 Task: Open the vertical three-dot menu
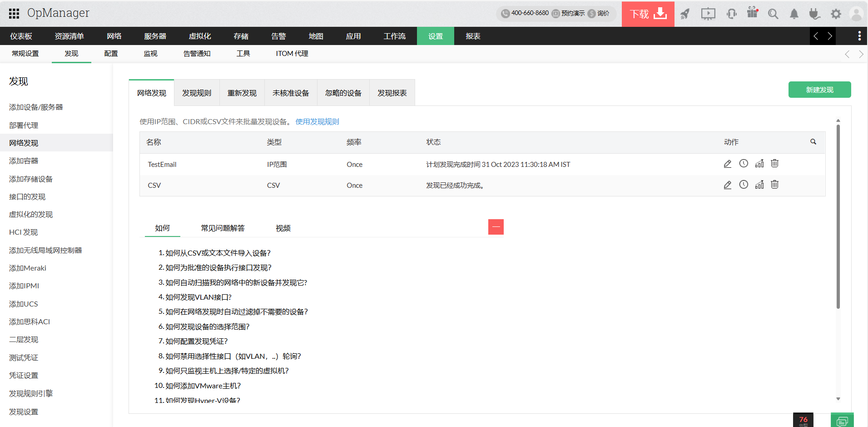pos(859,36)
